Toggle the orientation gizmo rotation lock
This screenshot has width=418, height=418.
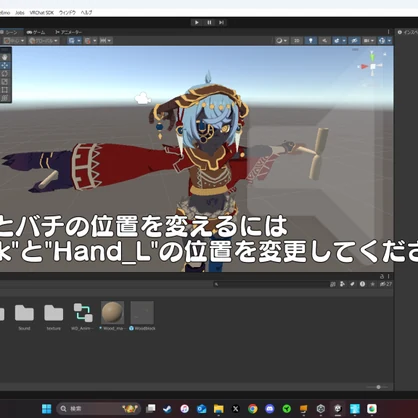click(x=385, y=54)
